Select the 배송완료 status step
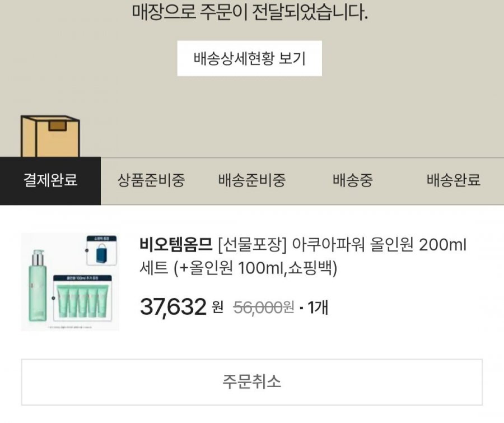Image resolution: width=504 pixels, height=423 pixels. point(454,180)
